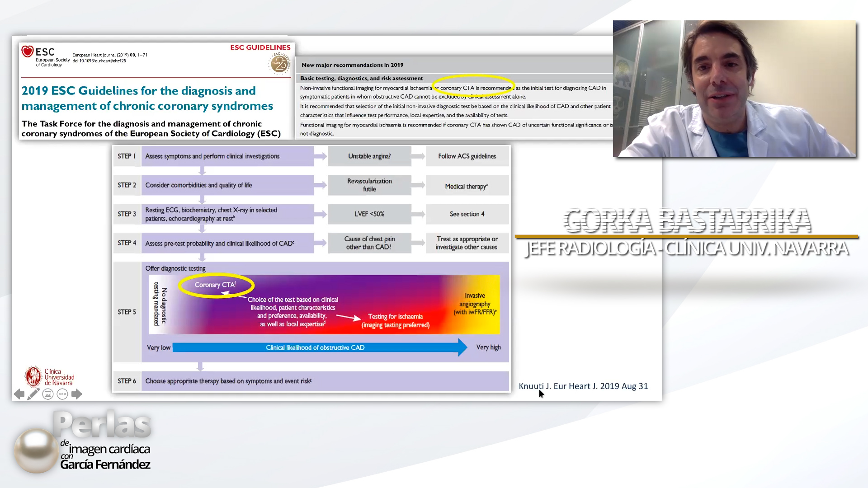Screen dimensions: 868x488
Task: Click 'Follow ACS guidelines' box
Action: click(x=467, y=156)
